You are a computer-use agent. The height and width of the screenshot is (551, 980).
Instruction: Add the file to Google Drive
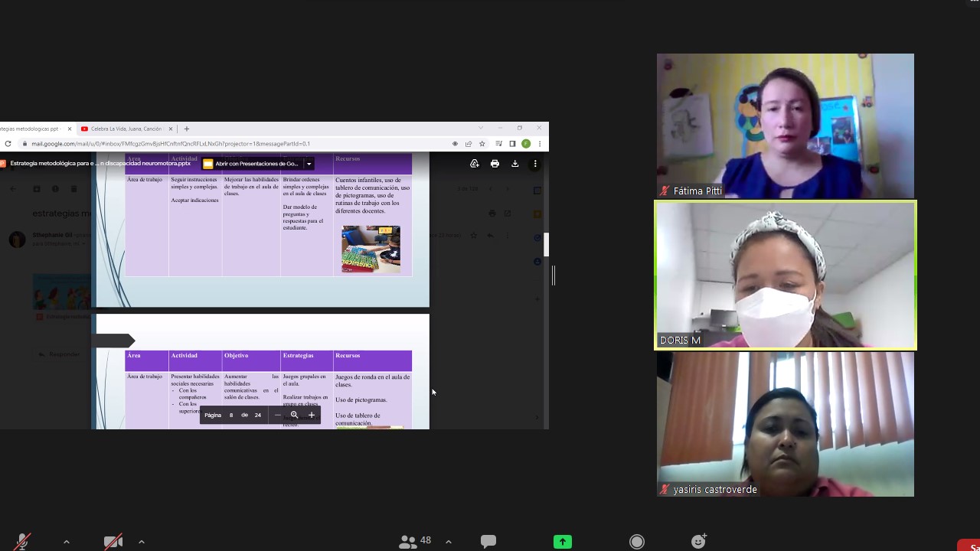point(475,164)
